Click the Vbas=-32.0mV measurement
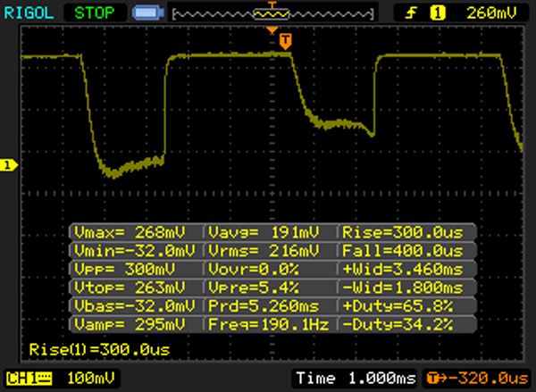This screenshot has height=392, width=536. click(x=135, y=305)
